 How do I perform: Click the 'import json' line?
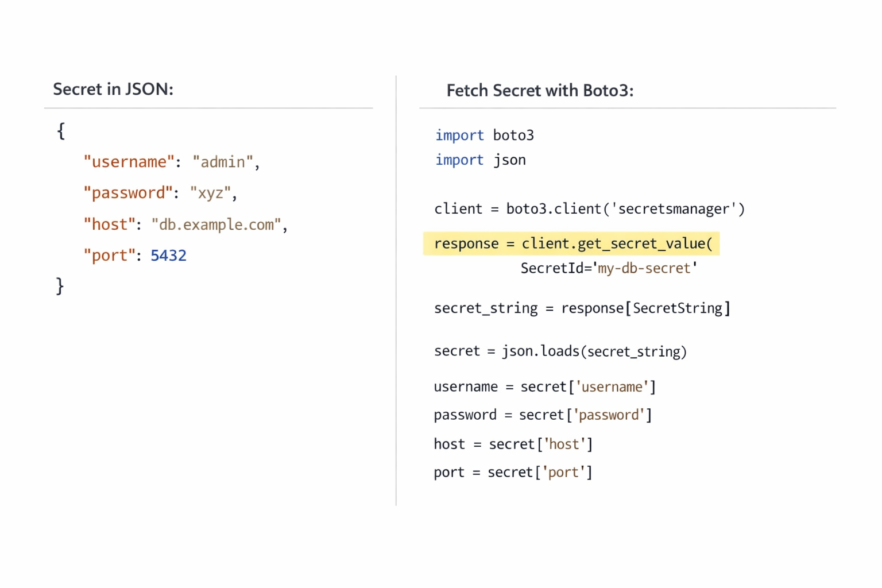point(480,160)
